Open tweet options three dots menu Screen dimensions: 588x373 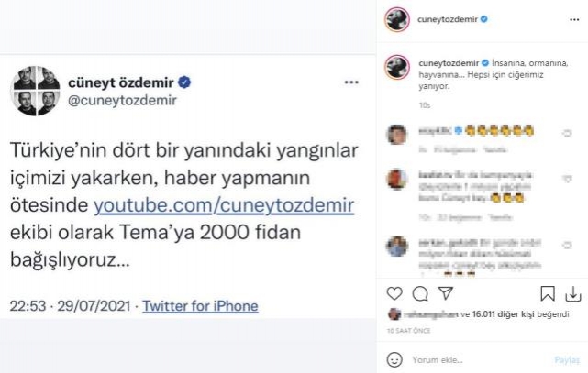tap(351, 82)
